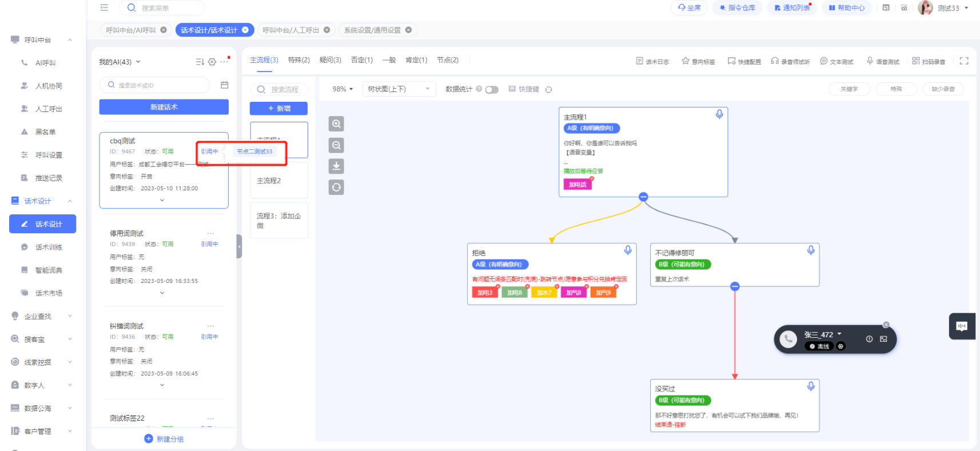Viewport: 980px width, 451px height.
Task: Click the microphone icon on 主流程1 node
Action: [719, 114]
